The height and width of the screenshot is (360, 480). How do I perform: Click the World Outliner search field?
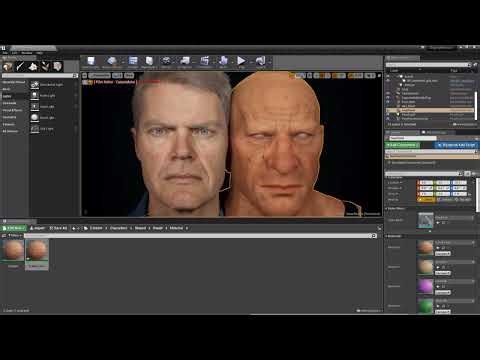click(x=428, y=65)
